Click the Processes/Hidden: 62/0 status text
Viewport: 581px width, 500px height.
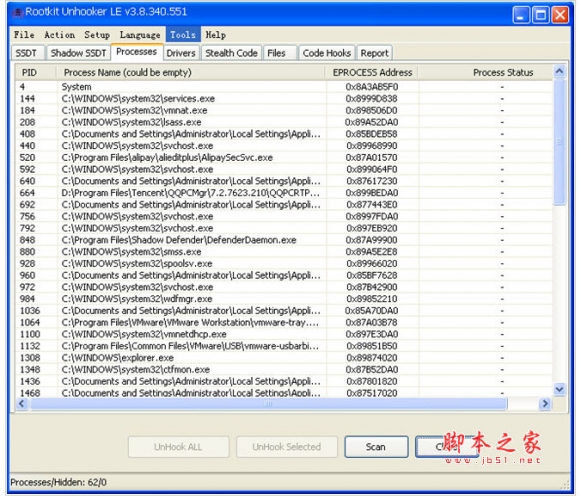coord(59,482)
